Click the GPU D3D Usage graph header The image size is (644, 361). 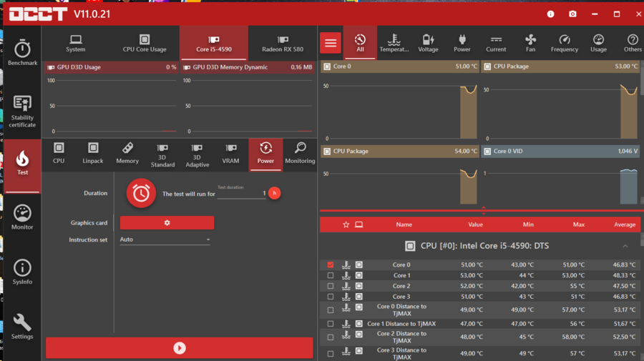tap(112, 67)
